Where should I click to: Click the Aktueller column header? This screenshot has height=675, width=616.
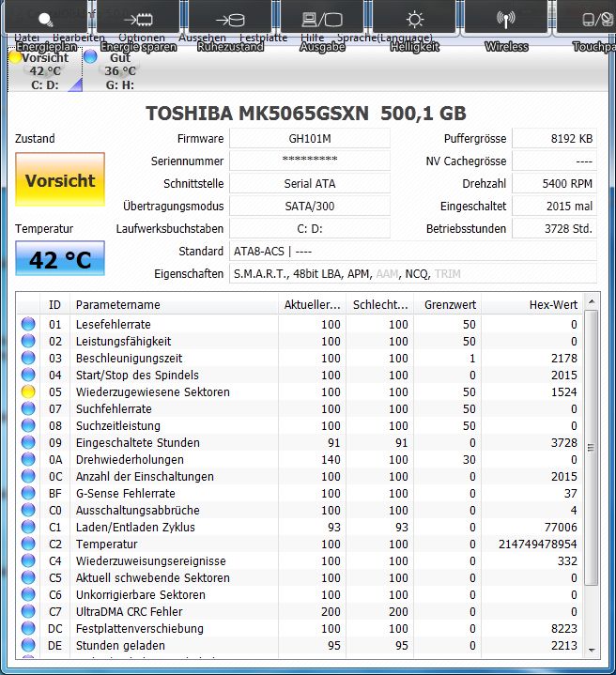point(312,304)
